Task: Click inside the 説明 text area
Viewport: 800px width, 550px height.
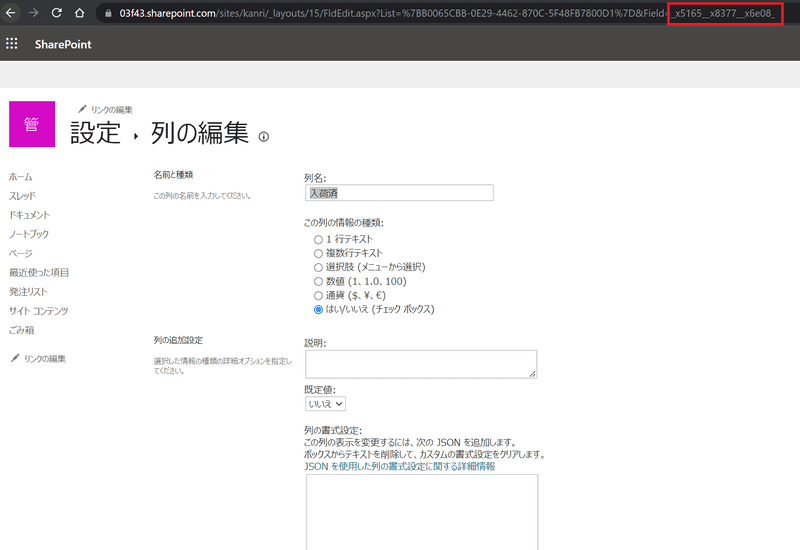Action: [420, 364]
